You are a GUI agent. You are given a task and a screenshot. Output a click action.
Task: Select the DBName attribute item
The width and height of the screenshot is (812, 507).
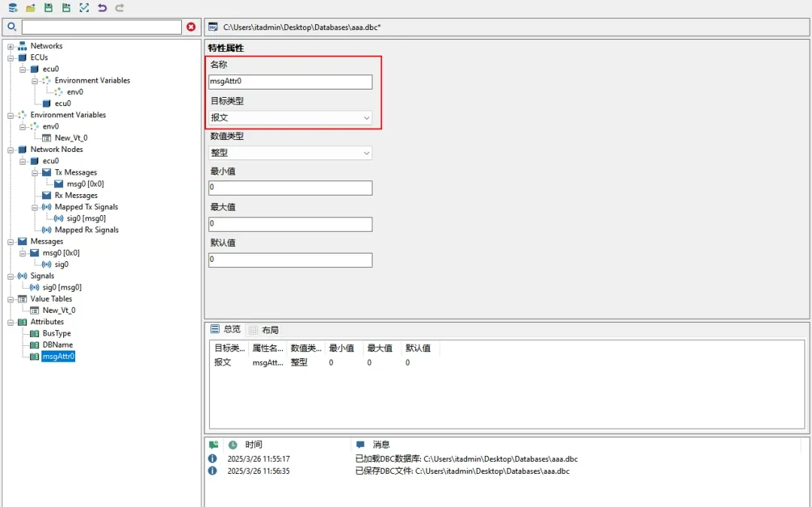point(57,345)
